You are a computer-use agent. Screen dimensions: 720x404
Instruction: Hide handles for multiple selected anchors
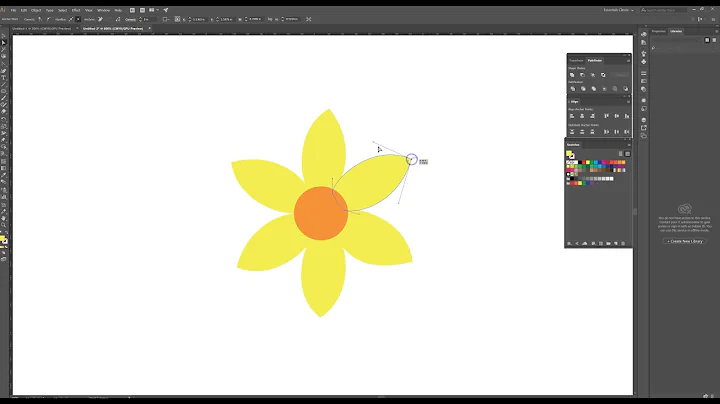[x=78, y=19]
